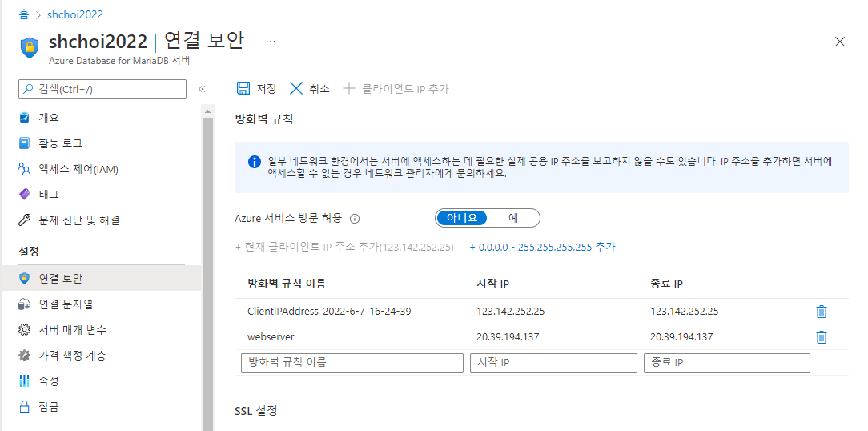This screenshot has height=431, width=868.
Task: Click webserver start IP 20.39.194.137
Action: 508,336
